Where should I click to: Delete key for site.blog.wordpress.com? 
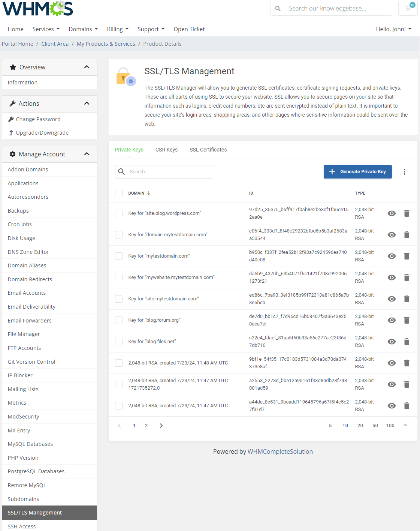pos(407,213)
